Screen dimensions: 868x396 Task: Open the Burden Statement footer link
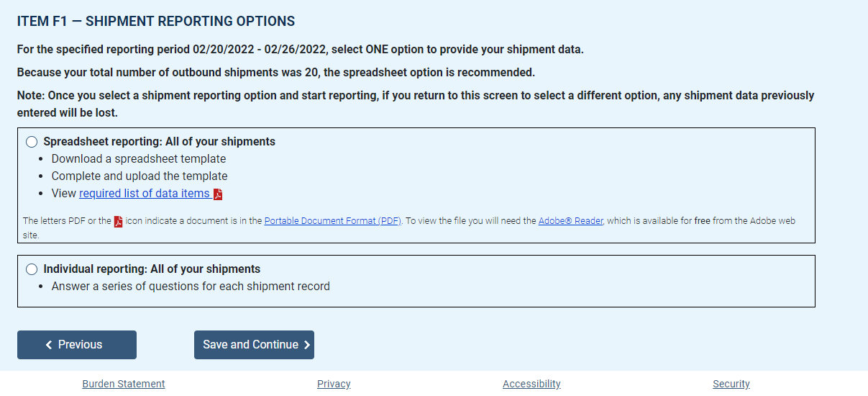click(x=124, y=384)
